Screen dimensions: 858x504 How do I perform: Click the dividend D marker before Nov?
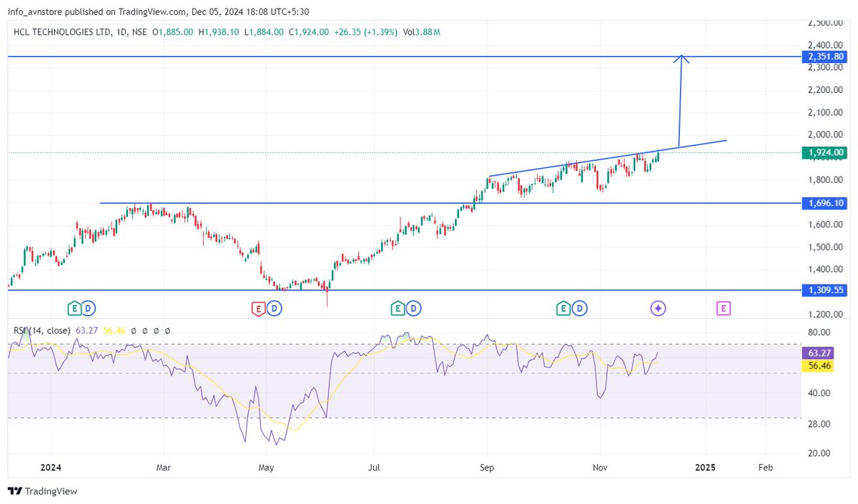tap(581, 308)
